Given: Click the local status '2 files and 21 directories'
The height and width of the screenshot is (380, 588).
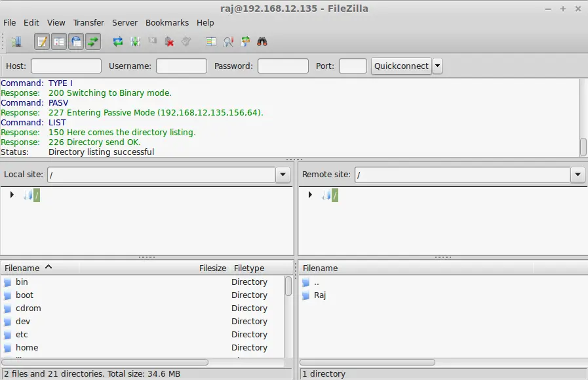Looking at the screenshot, I should 92,374.
